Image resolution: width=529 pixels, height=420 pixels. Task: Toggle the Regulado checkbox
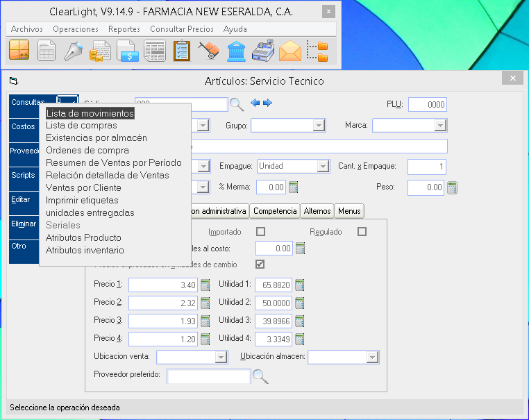pos(362,231)
